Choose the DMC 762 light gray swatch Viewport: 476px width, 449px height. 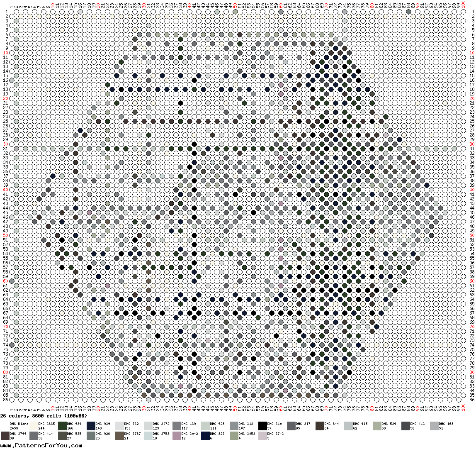(119, 426)
